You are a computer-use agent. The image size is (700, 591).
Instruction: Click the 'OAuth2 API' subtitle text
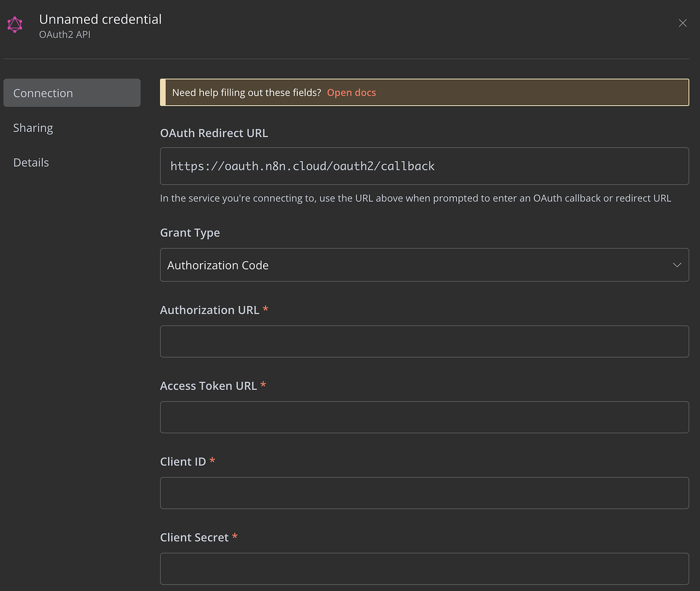pos(64,35)
